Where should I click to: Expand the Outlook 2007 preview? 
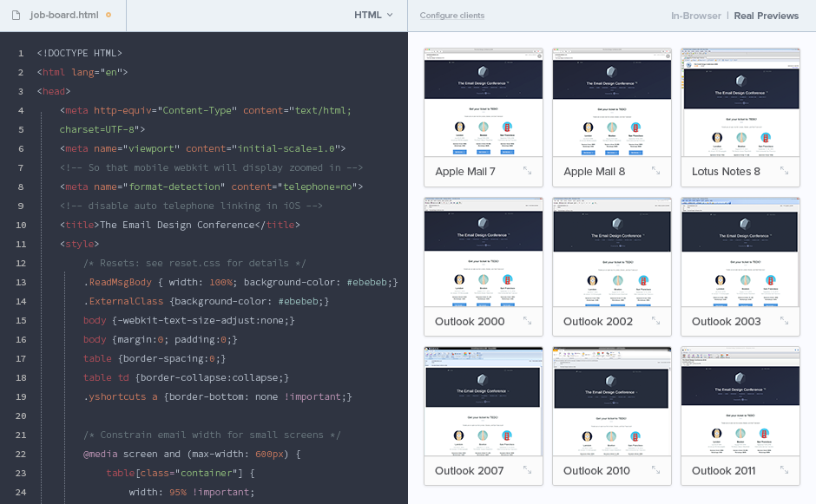[x=527, y=470]
